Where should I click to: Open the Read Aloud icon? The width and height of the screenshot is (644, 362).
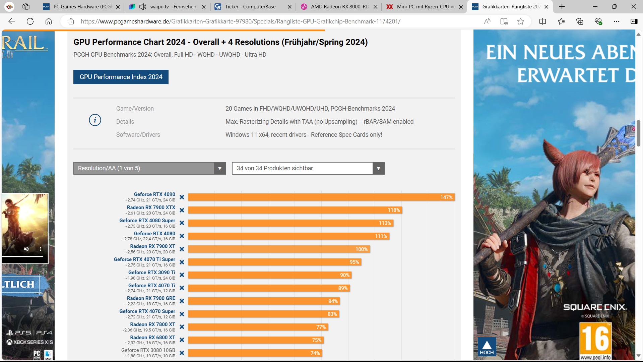pyautogui.click(x=487, y=21)
